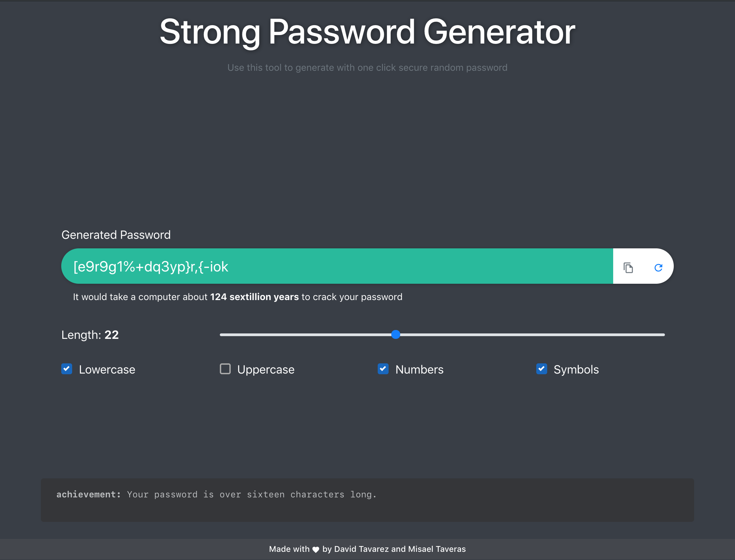Click the slider track right of handle
The height and width of the screenshot is (560, 735).
(x=531, y=335)
